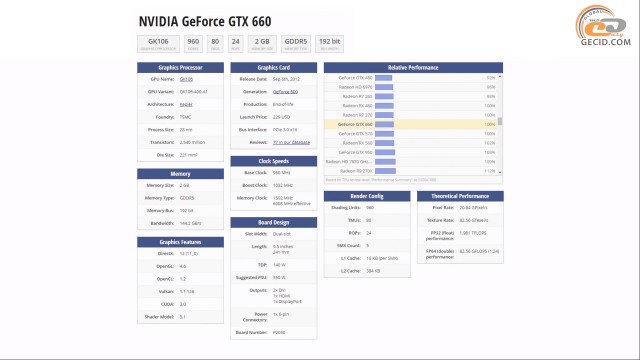Click the Render Config section header
This screenshot has height=360, width=640.
tap(367, 196)
